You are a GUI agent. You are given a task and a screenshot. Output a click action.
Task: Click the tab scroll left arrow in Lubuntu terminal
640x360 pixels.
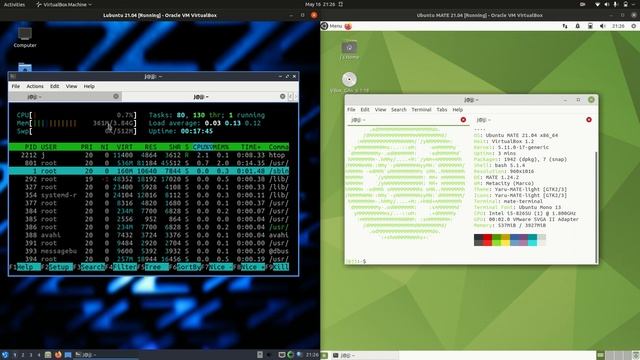point(291,97)
